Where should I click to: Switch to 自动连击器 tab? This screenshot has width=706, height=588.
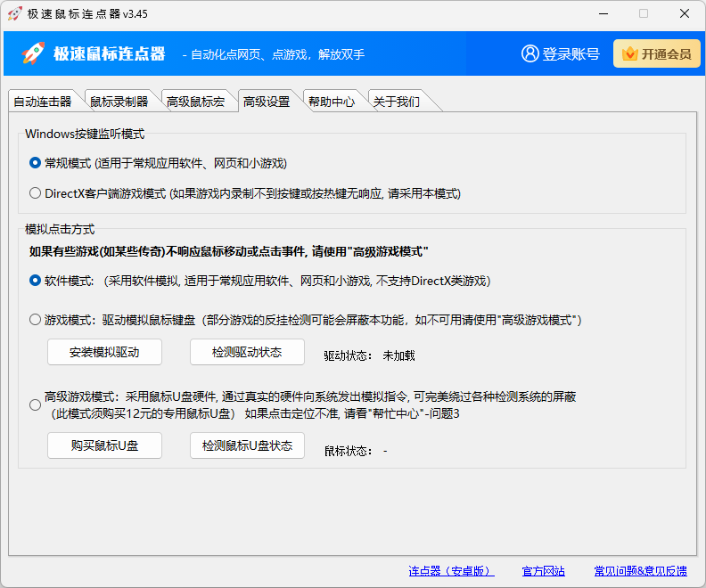[x=43, y=102]
